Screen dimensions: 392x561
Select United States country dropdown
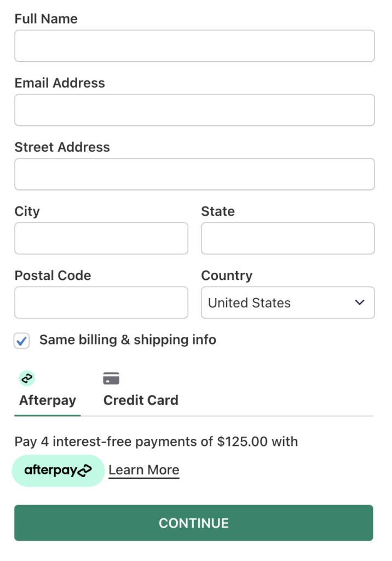coord(287,302)
